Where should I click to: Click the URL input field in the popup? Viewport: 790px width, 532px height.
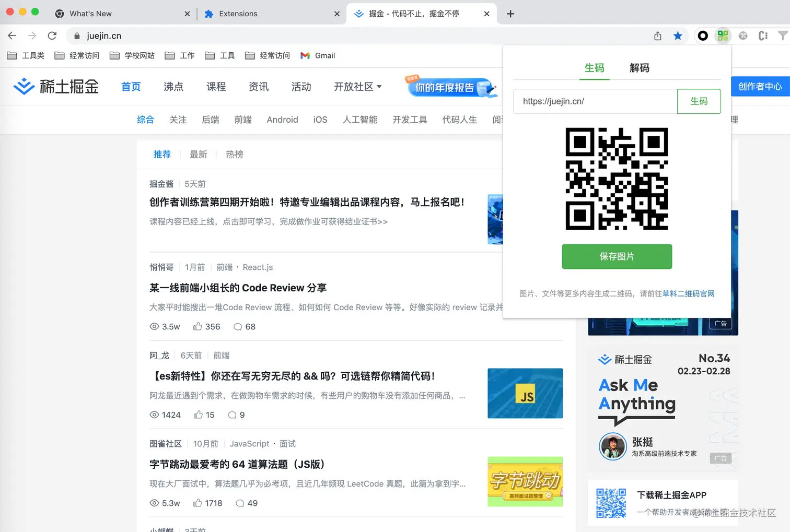tap(595, 101)
